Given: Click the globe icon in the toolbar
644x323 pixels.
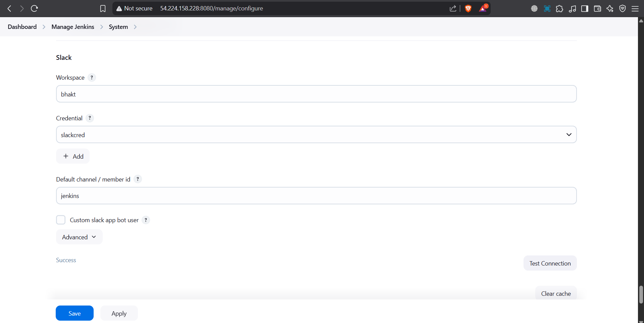Looking at the screenshot, I should [x=534, y=8].
